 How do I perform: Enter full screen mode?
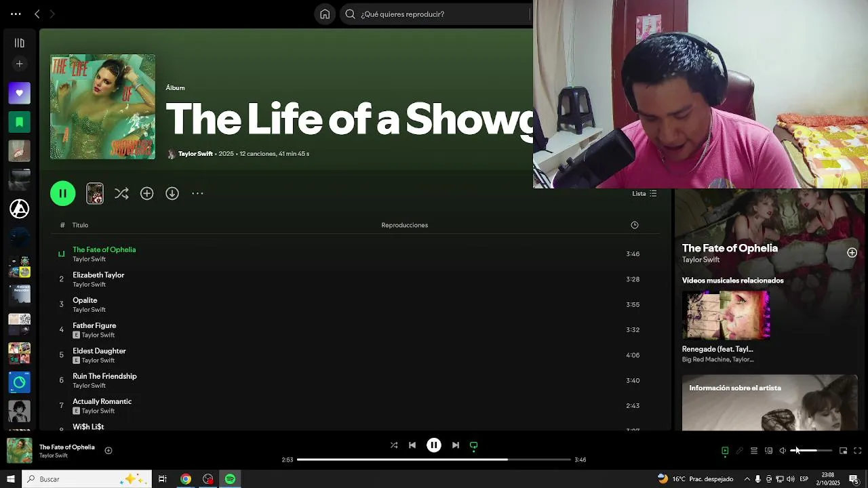(x=858, y=451)
